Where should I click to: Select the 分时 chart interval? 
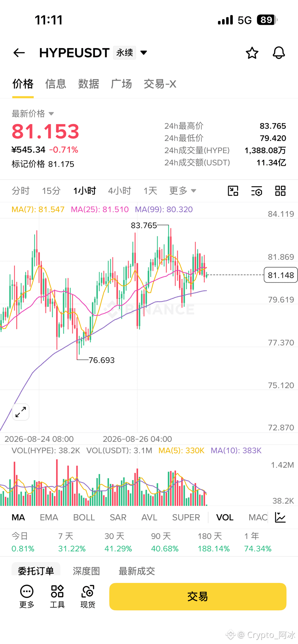tap(21, 190)
